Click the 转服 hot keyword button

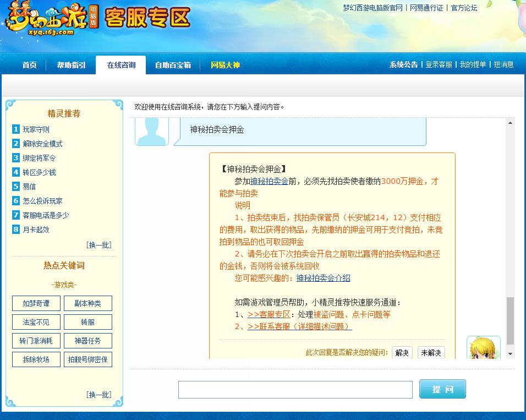click(x=87, y=321)
